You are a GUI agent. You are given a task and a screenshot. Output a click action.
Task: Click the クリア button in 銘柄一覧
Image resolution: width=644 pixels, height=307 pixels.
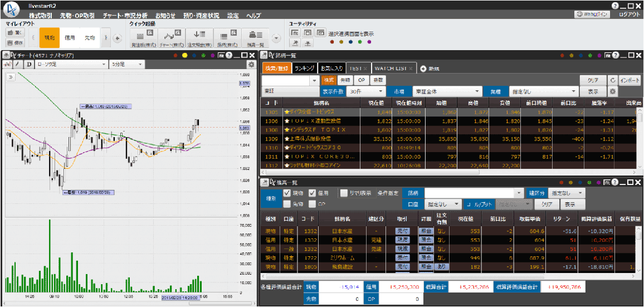tap(593, 80)
